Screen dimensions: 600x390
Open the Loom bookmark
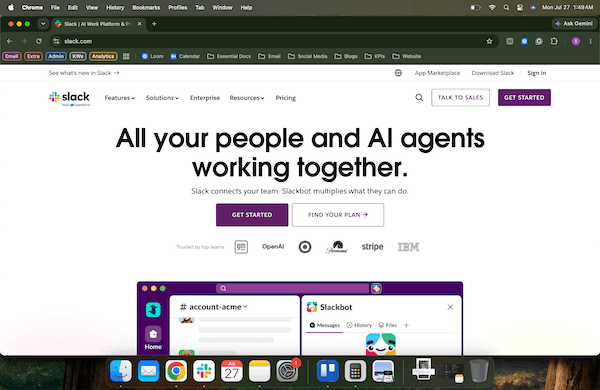click(x=153, y=56)
